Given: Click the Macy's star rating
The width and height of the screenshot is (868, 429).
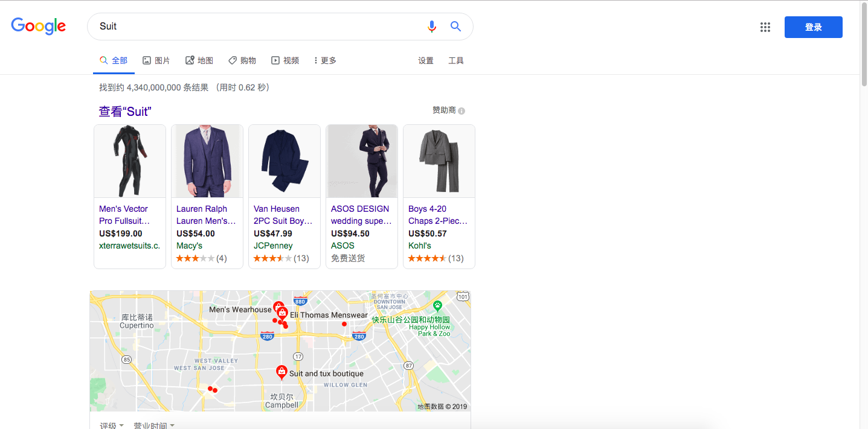Looking at the screenshot, I should [x=195, y=258].
